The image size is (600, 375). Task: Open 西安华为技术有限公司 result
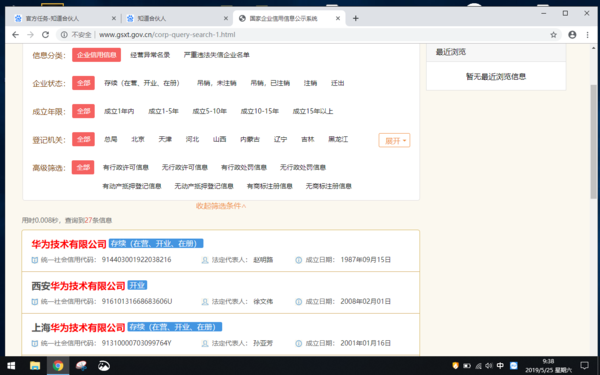(x=78, y=286)
